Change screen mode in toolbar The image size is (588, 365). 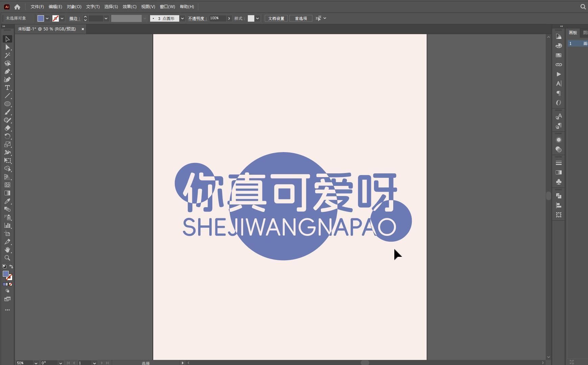[7, 299]
